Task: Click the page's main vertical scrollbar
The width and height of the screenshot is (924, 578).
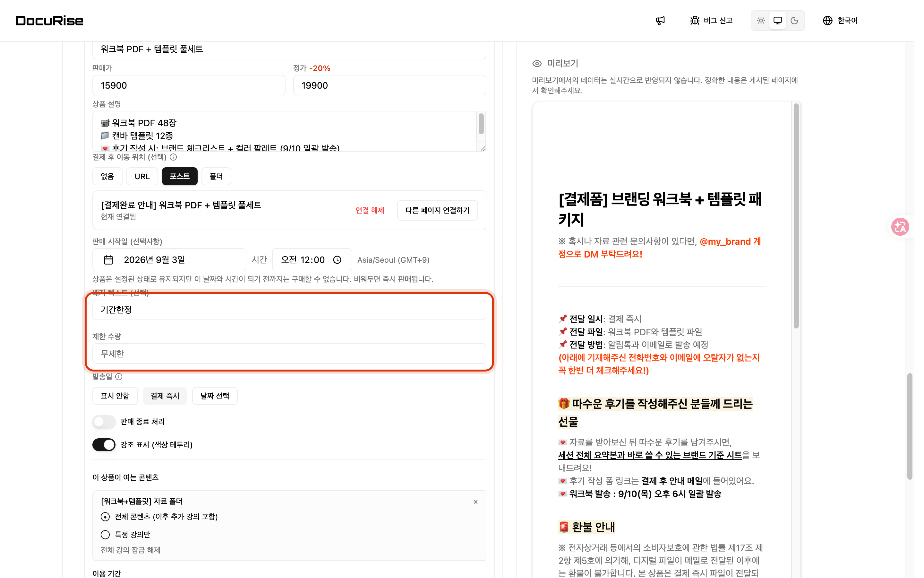Action: point(910,426)
